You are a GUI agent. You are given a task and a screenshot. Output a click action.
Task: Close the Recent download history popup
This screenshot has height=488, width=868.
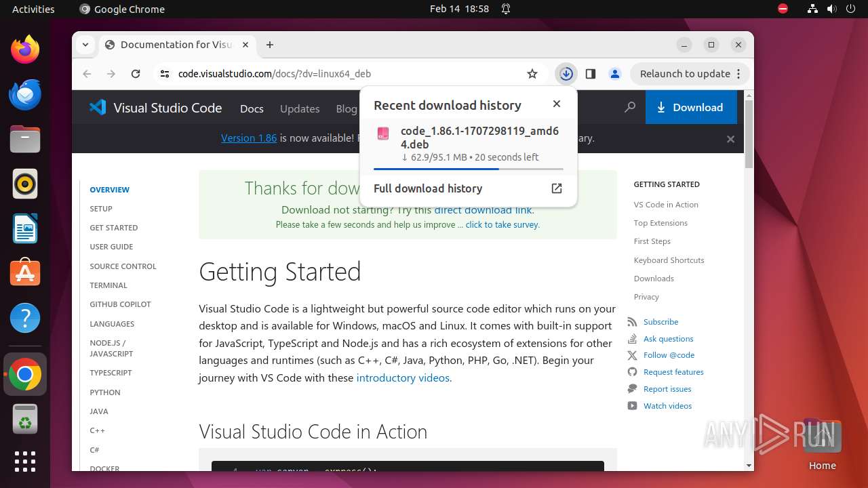click(x=557, y=104)
